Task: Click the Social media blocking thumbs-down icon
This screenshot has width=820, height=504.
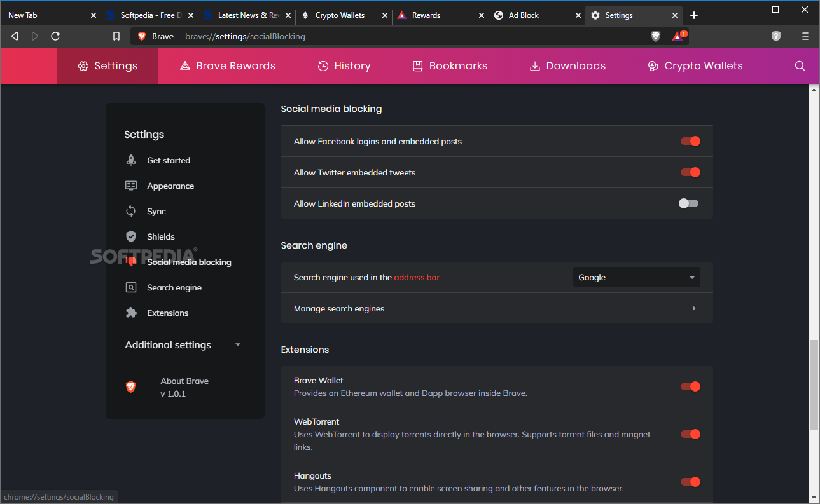Action: pos(131,262)
